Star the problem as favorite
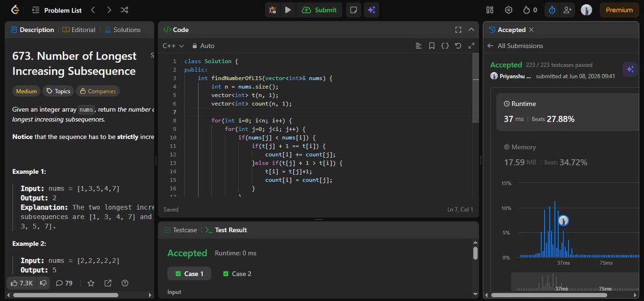 click(x=91, y=283)
